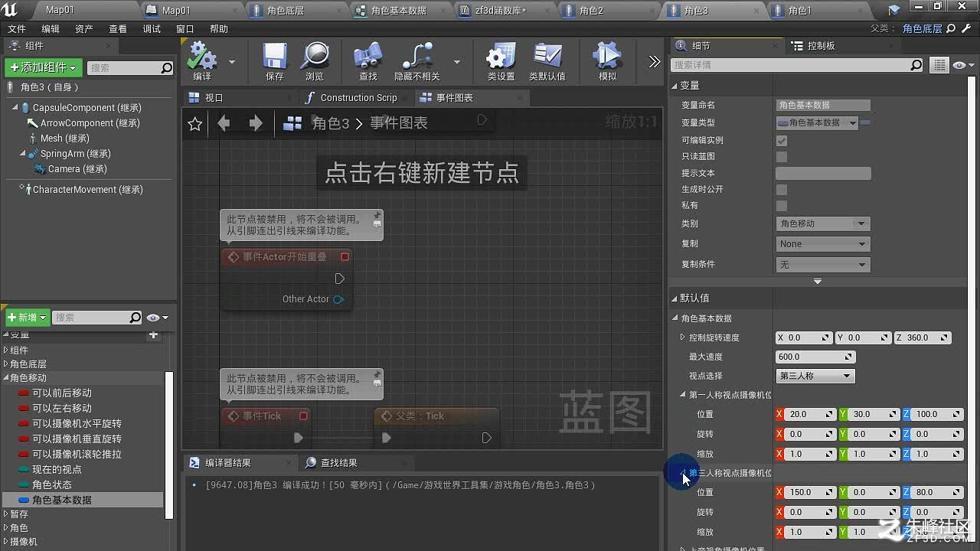The width and height of the screenshot is (980, 551).
Task: Click the plus icon in variables header
Action: coord(154,335)
